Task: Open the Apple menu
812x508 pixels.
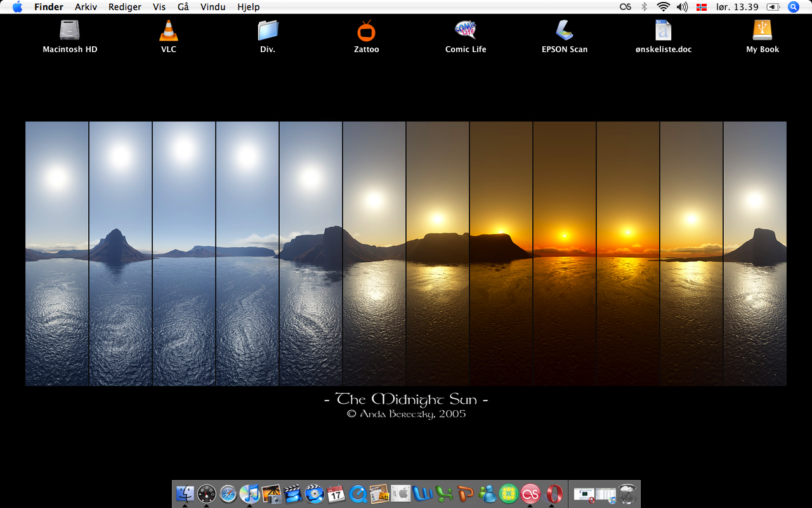Action: (17, 7)
